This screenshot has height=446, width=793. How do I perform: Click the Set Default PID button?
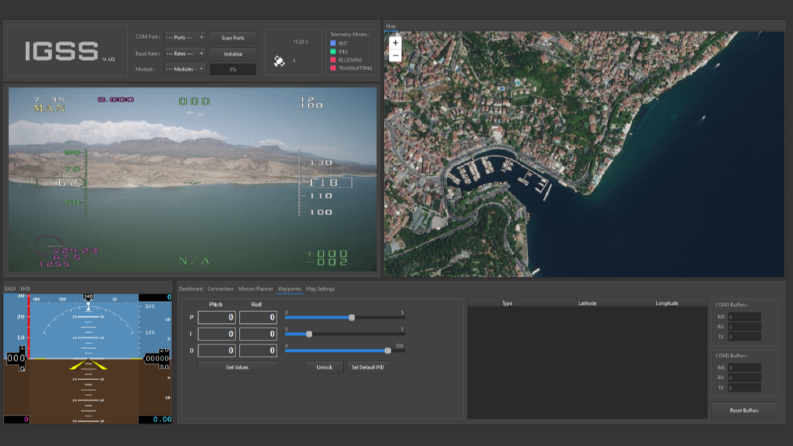pyautogui.click(x=368, y=367)
